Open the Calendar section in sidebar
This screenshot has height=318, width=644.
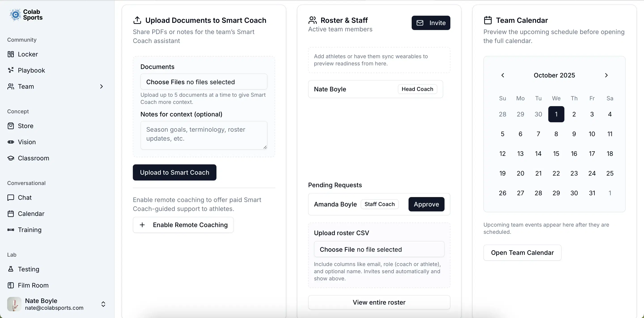11,214
